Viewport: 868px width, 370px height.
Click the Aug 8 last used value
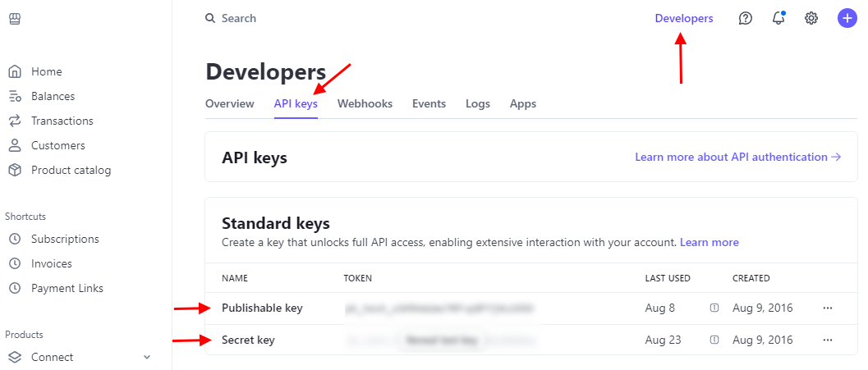coord(660,308)
